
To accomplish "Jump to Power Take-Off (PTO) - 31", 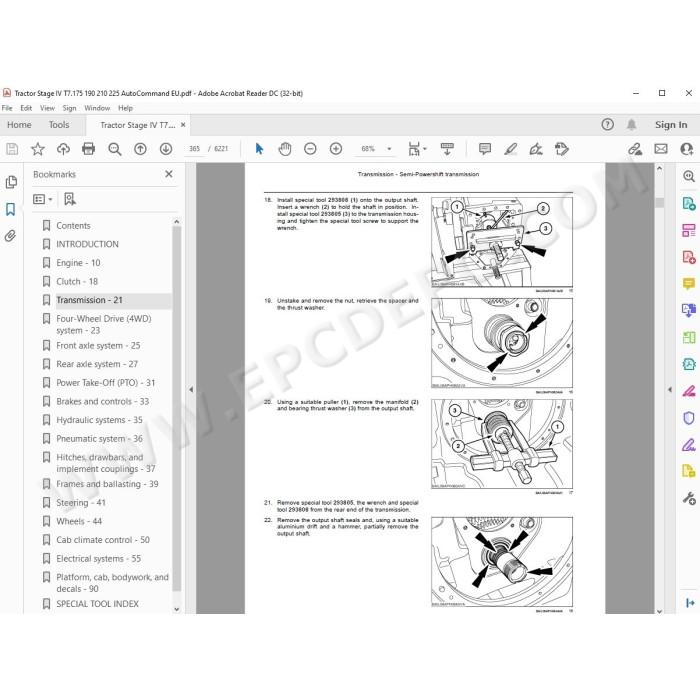I will [106, 383].
